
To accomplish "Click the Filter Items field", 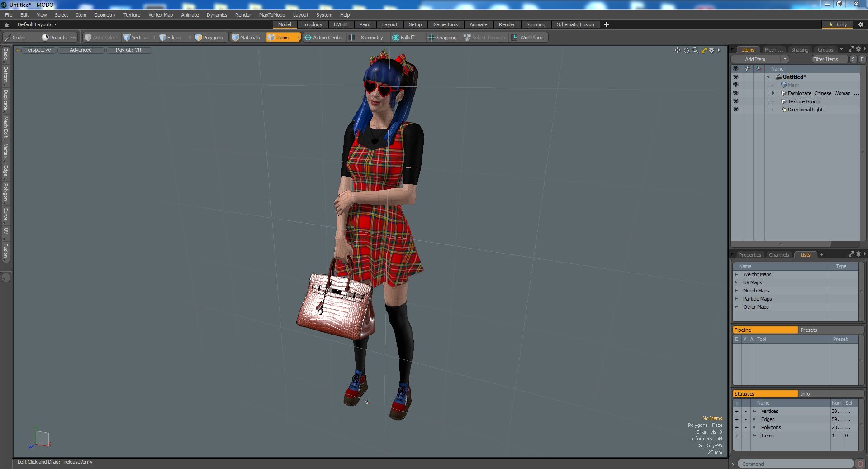I will pos(830,59).
